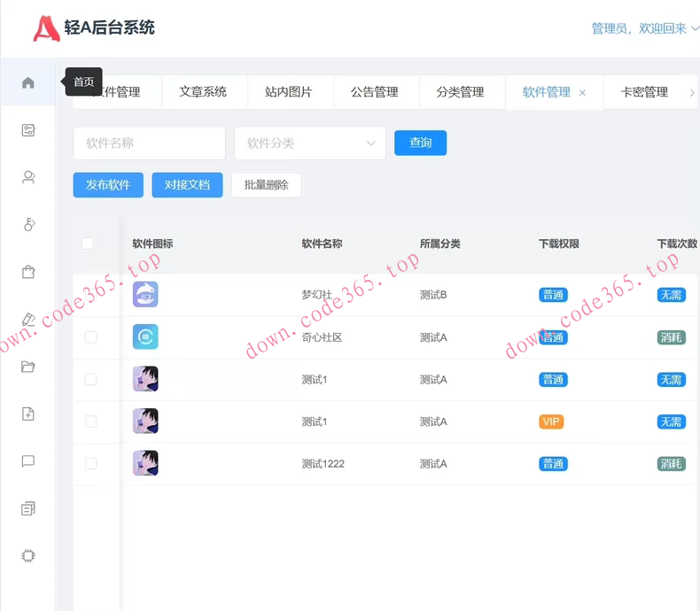Click the 奇心社区 software name
This screenshot has width=700, height=611.
(x=322, y=337)
